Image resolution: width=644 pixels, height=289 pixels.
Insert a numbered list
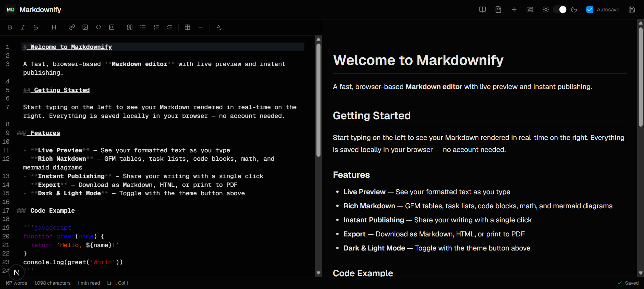click(x=156, y=27)
